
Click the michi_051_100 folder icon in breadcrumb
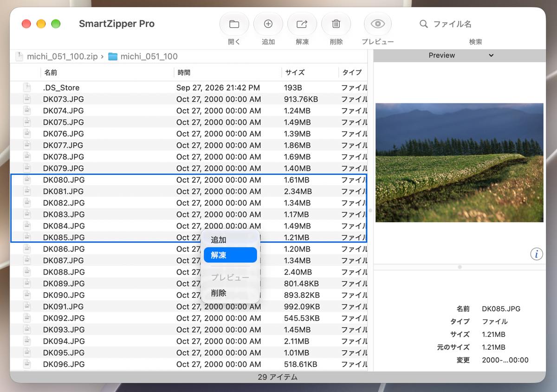113,57
